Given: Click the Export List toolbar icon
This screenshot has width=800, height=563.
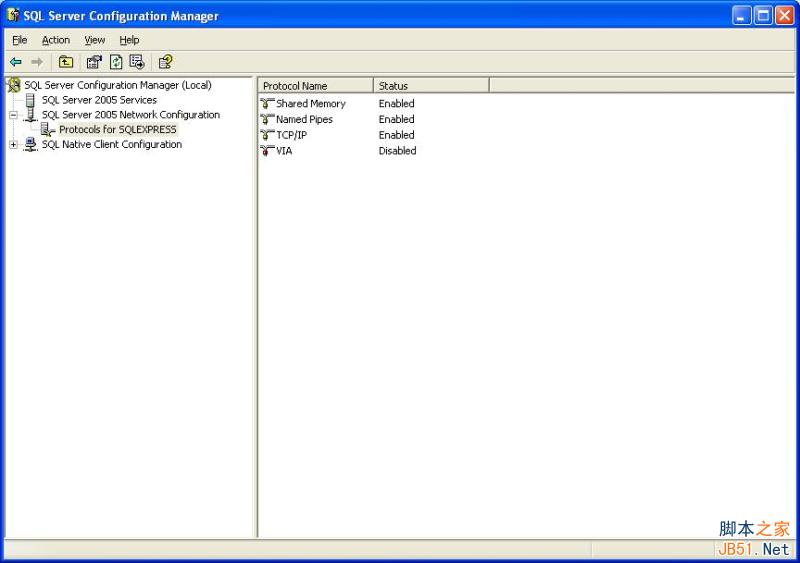Looking at the screenshot, I should (x=137, y=62).
